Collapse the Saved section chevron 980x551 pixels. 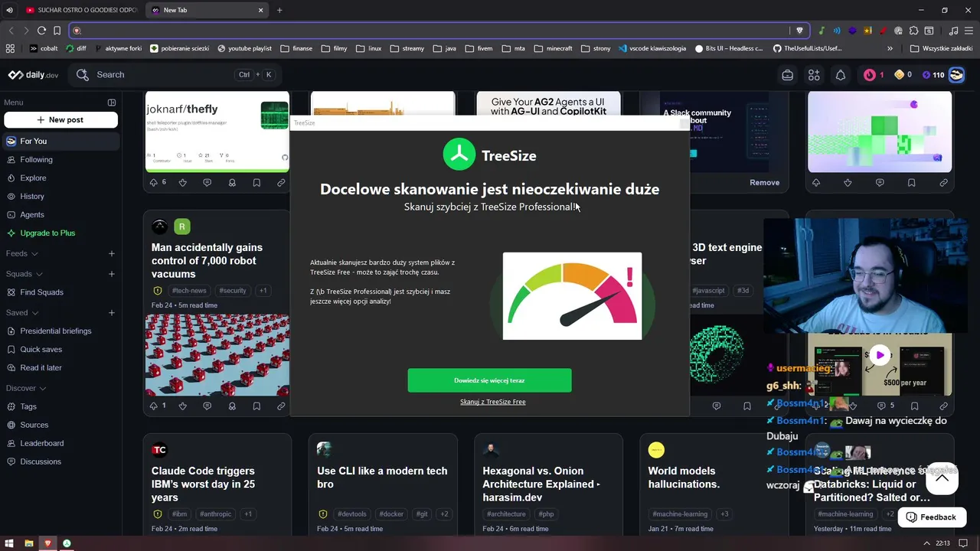coord(35,313)
